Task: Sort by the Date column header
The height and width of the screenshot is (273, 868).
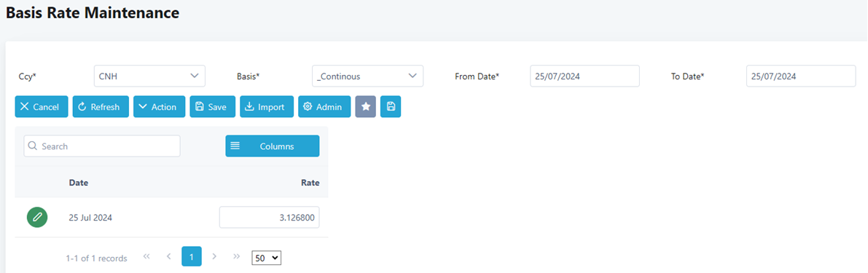Action: 79,183
